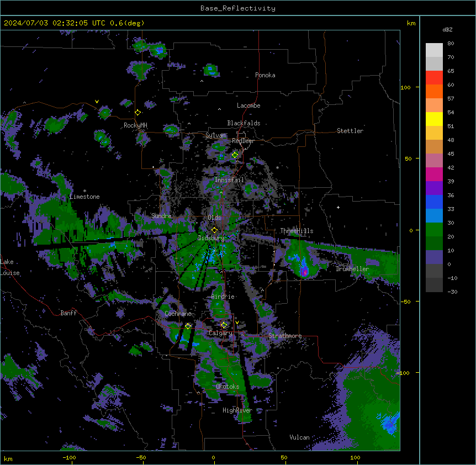Click the white asterisk marker above Limestone
476x465 pixels.
(x=84, y=191)
